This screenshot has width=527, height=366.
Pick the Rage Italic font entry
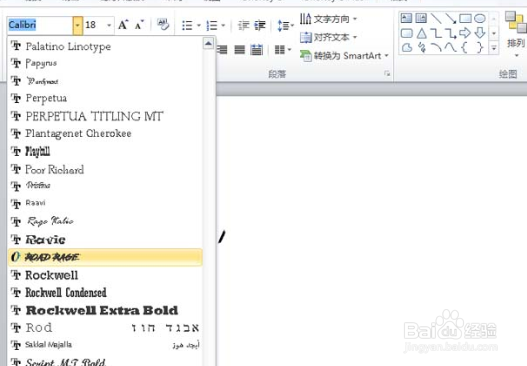(x=105, y=221)
